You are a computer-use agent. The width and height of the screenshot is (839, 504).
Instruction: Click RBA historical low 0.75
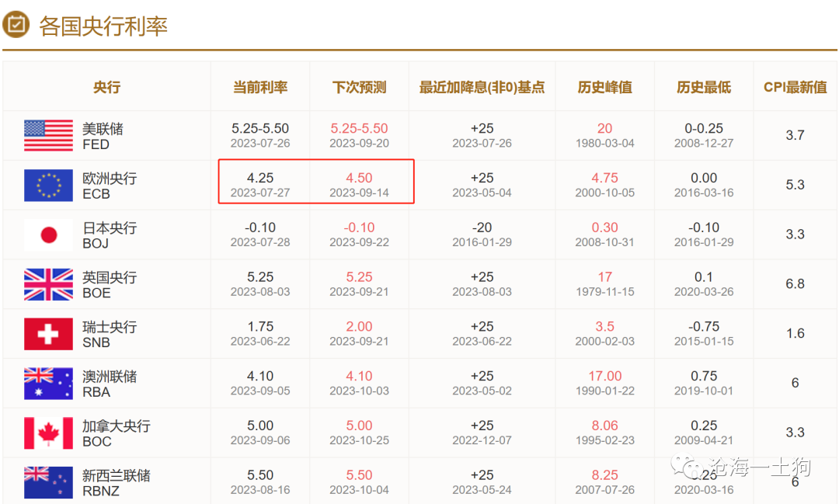(704, 376)
